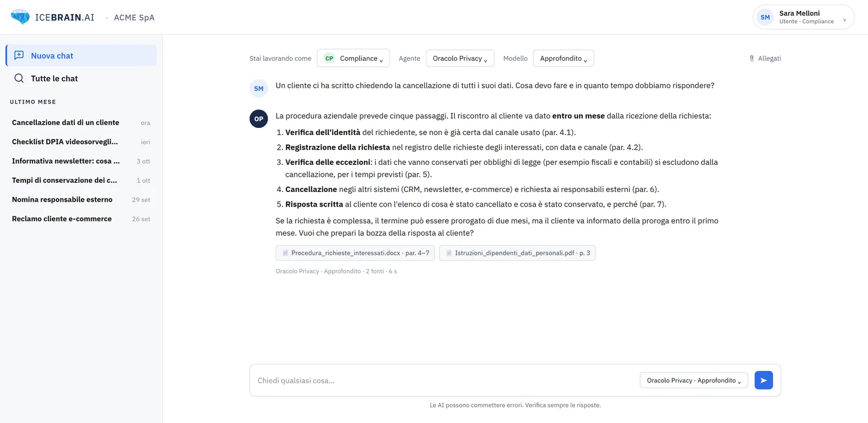Click the document icon on Procedura_richieste_interessati.docx
Image resolution: width=868 pixels, height=423 pixels.
[285, 253]
